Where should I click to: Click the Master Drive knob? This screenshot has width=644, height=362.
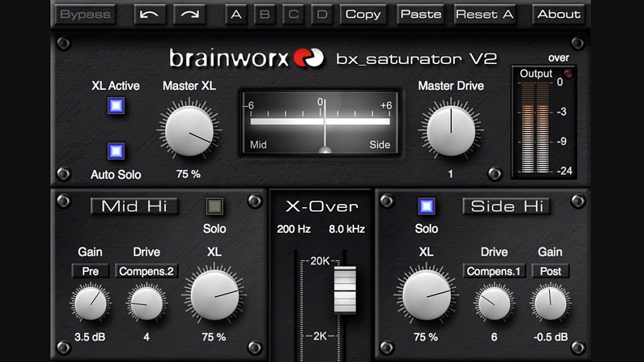click(451, 131)
